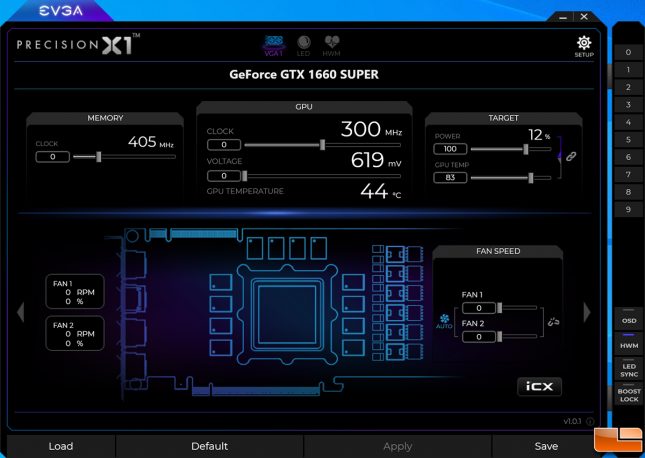This screenshot has width=645, height=458.
Task: Click the power and temp link icon
Action: 571,156
